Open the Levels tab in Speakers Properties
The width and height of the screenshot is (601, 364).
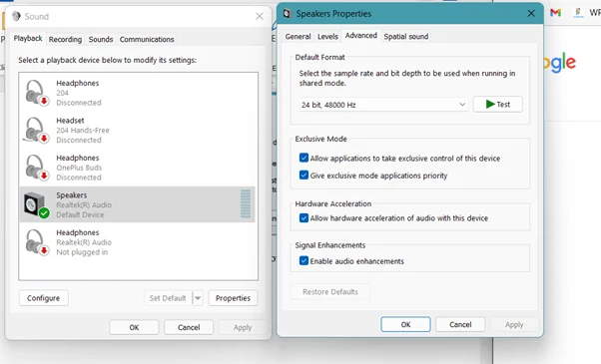point(327,36)
